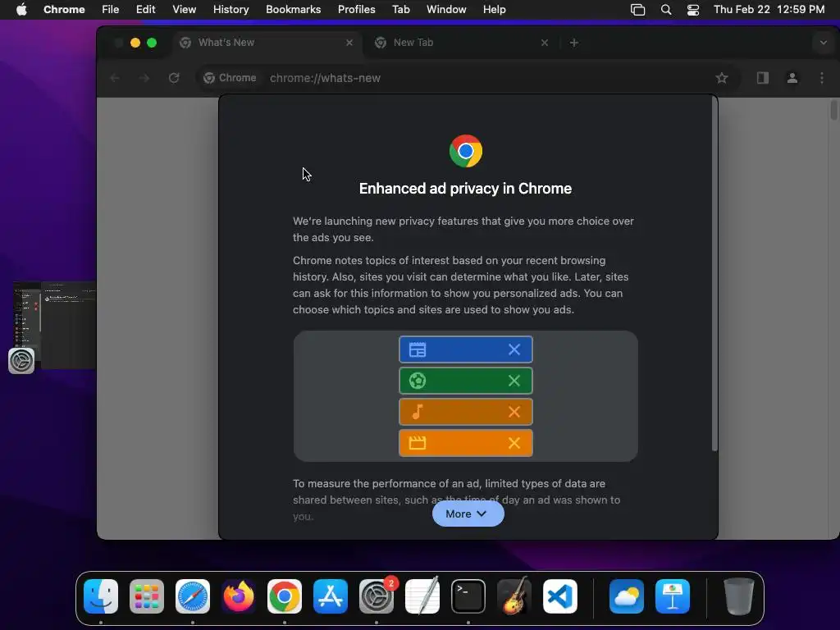Viewport: 840px width, 630px height.
Task: Click the Apple menu icon
Action: [x=21, y=10]
